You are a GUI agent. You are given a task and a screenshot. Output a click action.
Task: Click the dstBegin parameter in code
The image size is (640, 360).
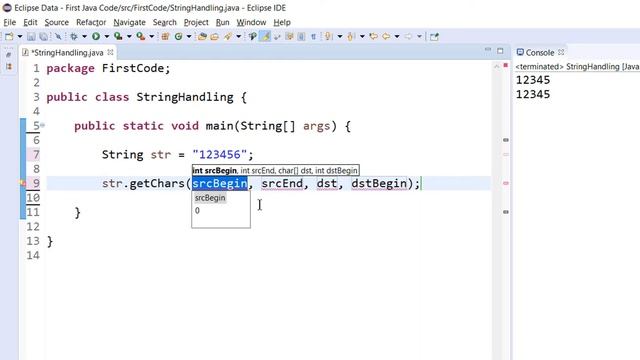[x=379, y=184]
